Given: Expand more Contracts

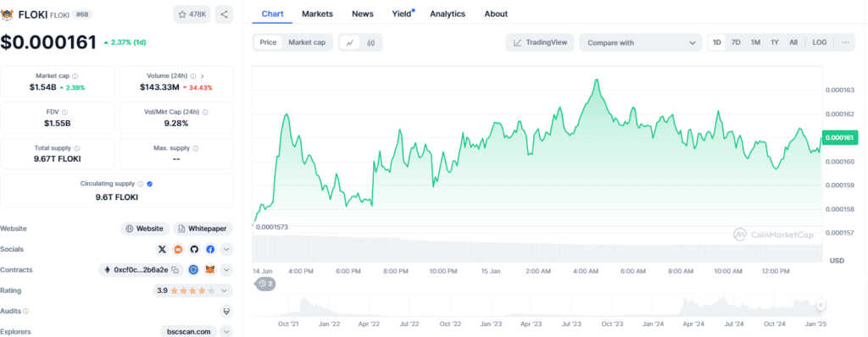Looking at the screenshot, I should (x=226, y=270).
